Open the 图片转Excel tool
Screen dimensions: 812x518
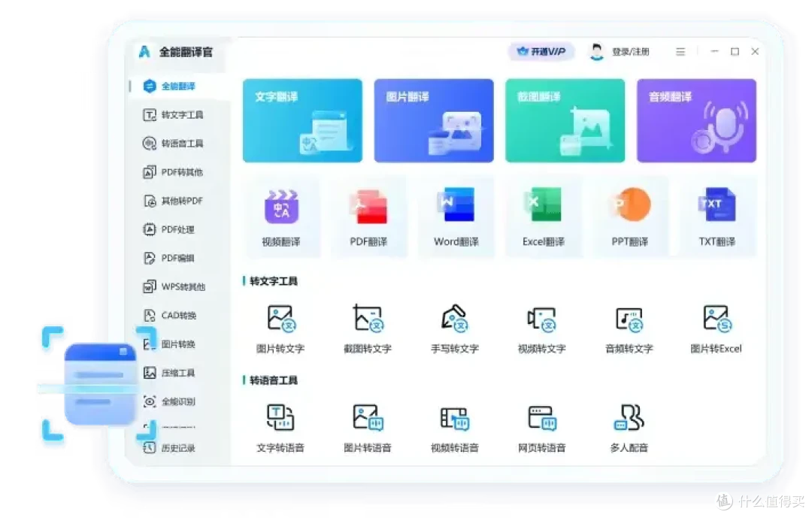[x=717, y=329]
